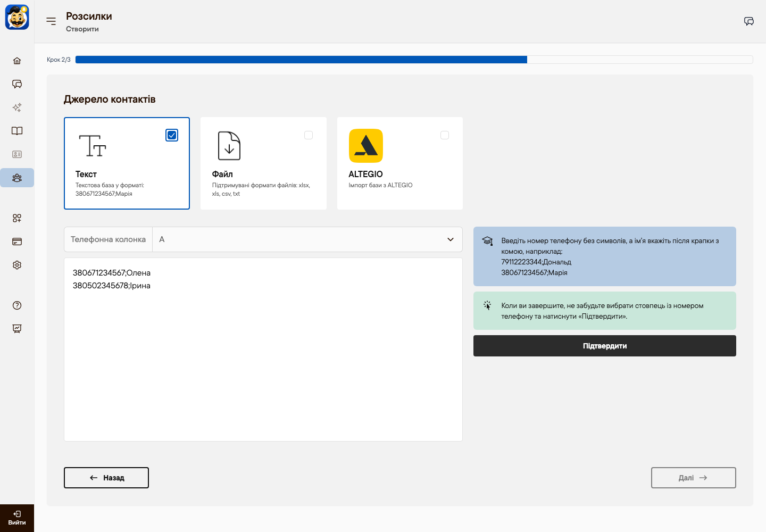Open the settings gear in sidebar
The height and width of the screenshot is (532, 766).
tap(17, 265)
